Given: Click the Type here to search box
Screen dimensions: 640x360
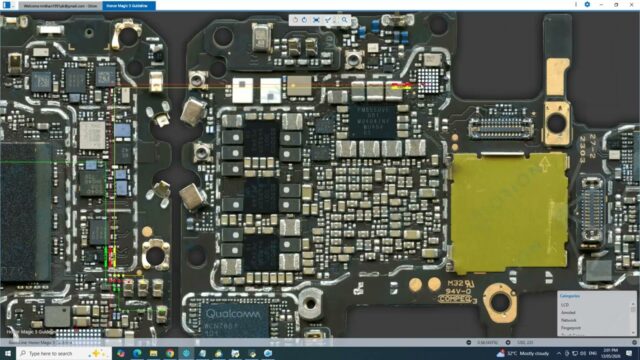Looking at the screenshot, I should point(64,353).
